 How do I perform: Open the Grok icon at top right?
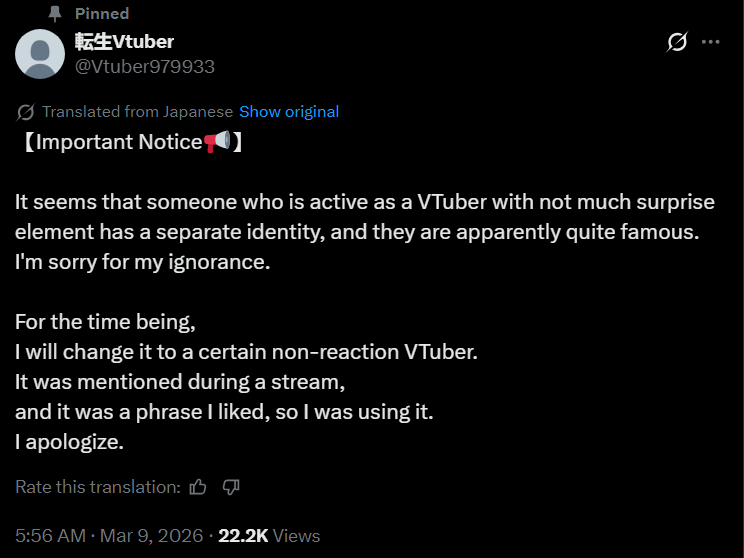677,42
